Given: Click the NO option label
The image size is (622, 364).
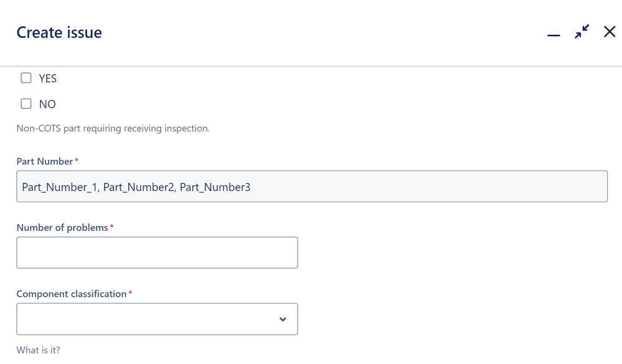Looking at the screenshot, I should click(x=47, y=105).
